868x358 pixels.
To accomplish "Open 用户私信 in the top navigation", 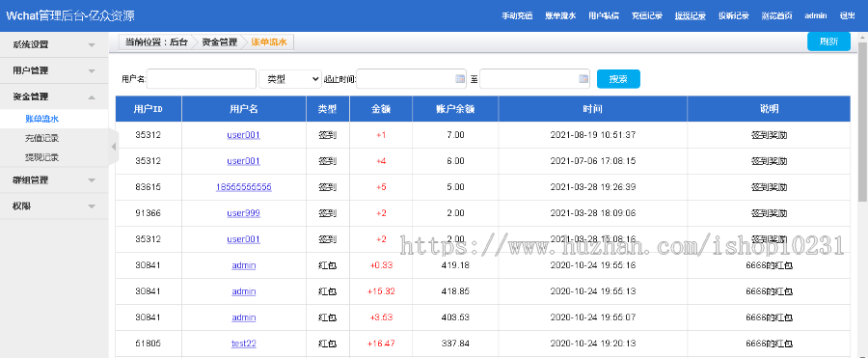I will (x=604, y=16).
